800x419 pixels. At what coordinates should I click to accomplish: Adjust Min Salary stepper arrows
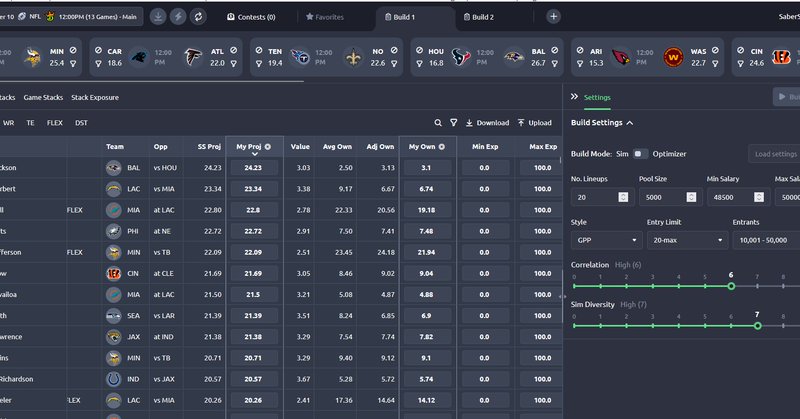point(759,197)
